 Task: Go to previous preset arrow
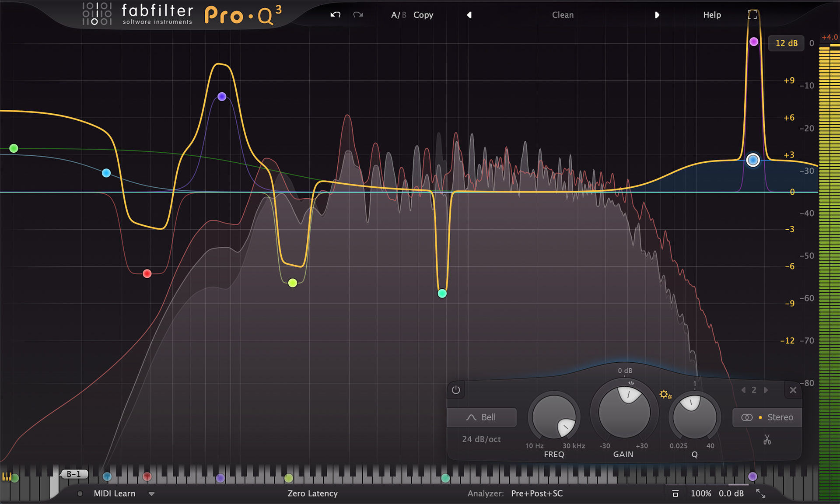[469, 15]
